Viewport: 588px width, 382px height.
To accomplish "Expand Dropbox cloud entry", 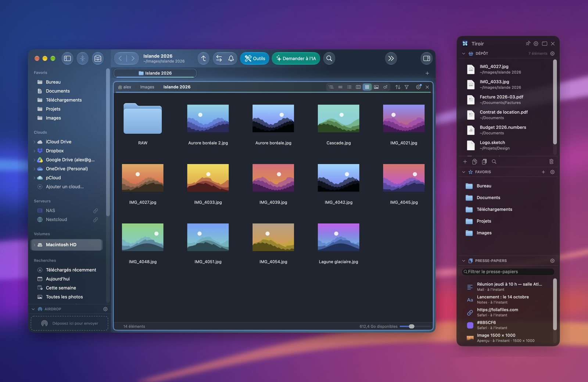I will coord(35,151).
